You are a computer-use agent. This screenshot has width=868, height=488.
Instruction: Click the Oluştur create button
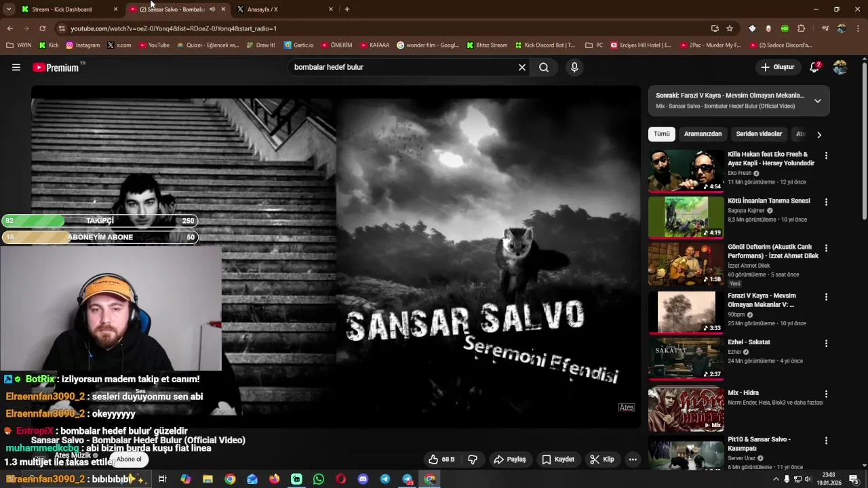777,67
